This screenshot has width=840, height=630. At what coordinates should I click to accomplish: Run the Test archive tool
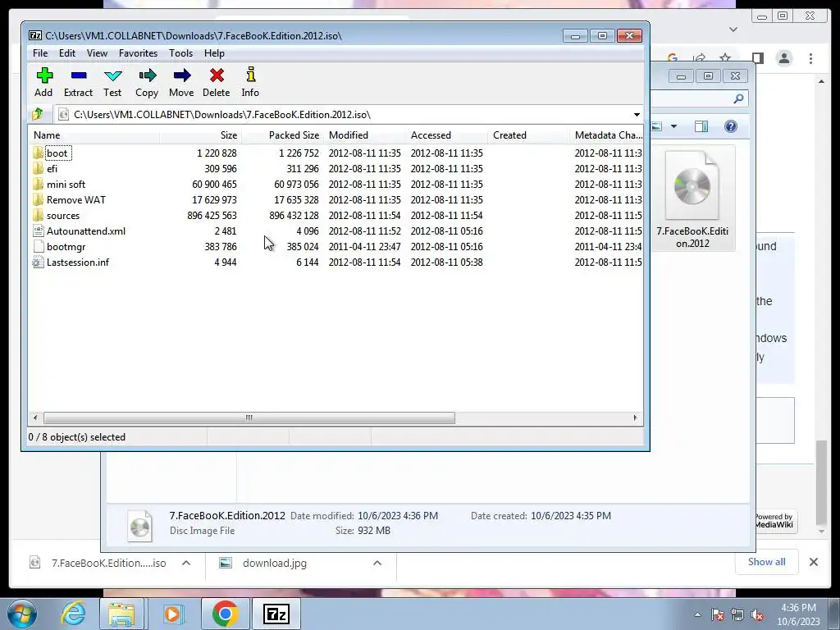click(112, 82)
